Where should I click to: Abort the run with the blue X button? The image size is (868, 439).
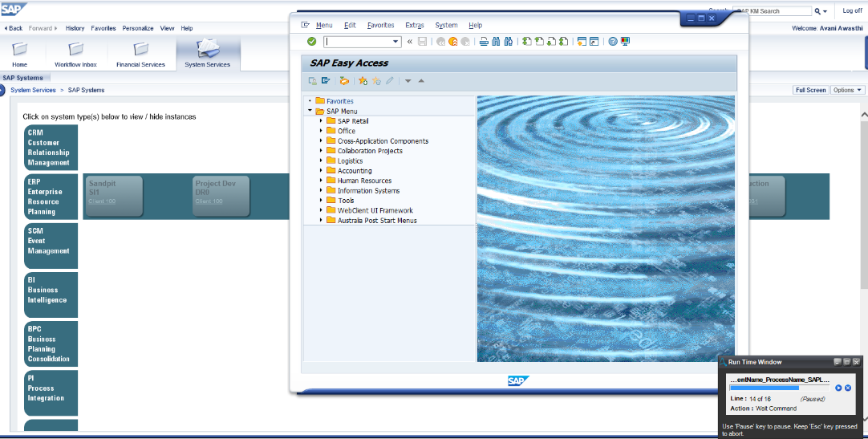[848, 388]
